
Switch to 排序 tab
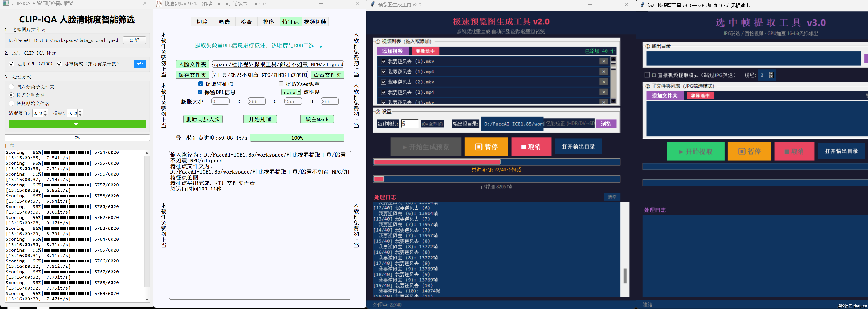(269, 22)
